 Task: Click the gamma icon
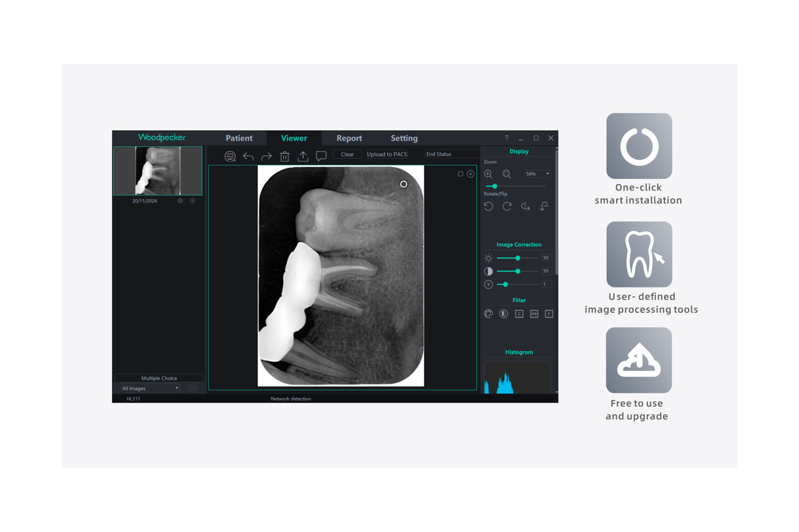point(488,284)
